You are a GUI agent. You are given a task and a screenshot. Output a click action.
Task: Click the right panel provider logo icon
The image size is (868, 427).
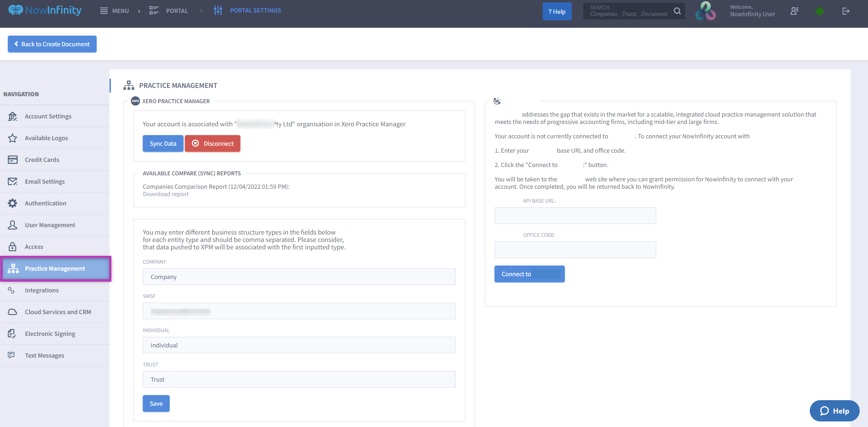(497, 101)
